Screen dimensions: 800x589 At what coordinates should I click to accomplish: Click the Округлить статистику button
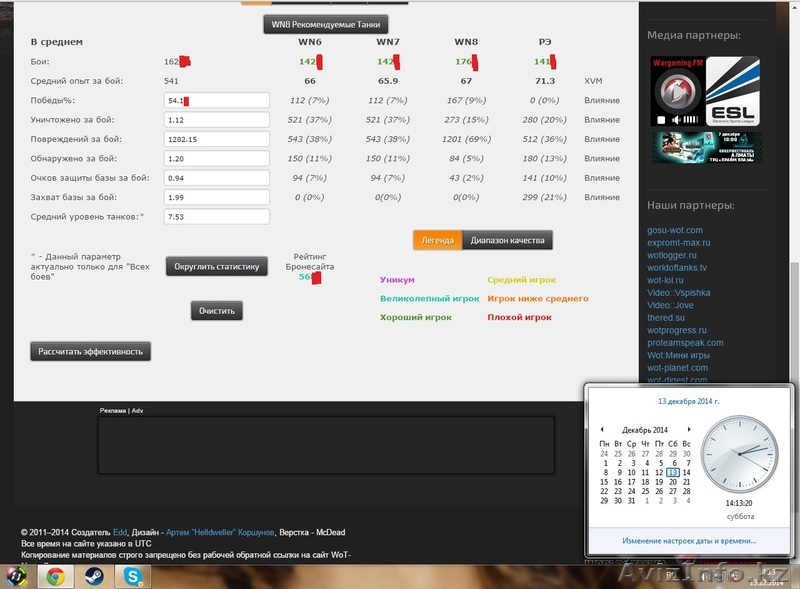pos(217,266)
